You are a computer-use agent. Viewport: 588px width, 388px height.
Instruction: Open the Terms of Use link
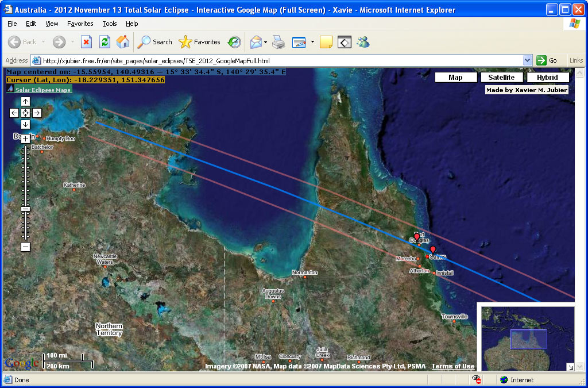click(453, 366)
